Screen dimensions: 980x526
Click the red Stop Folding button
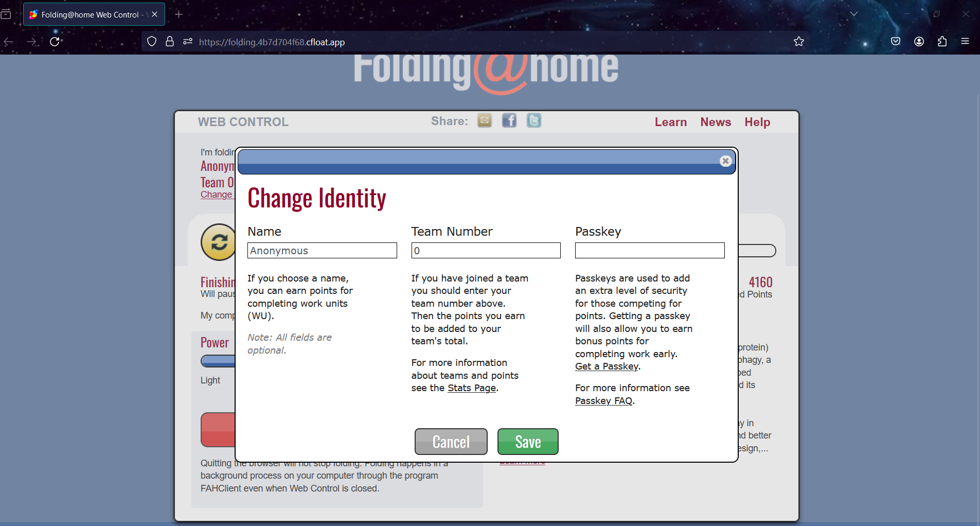(x=218, y=430)
